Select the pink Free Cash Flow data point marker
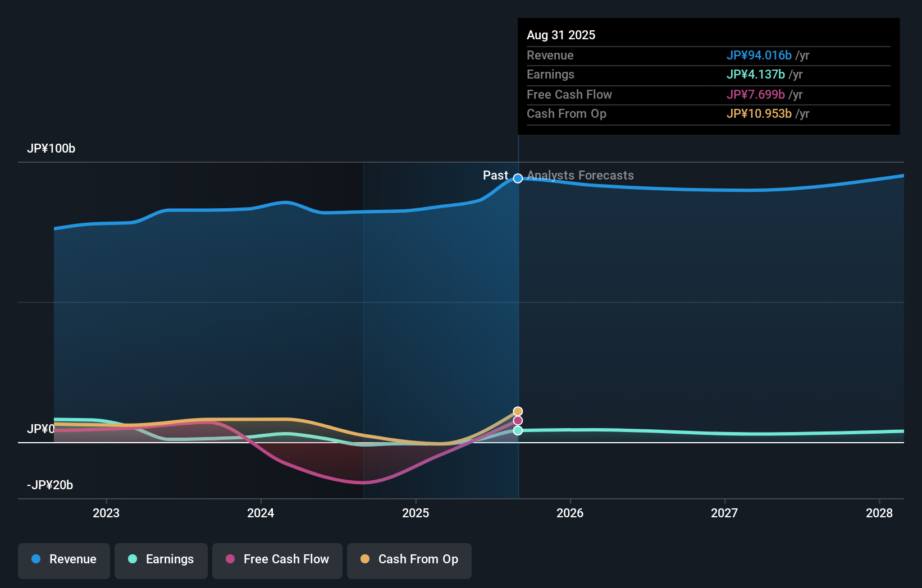 pyautogui.click(x=517, y=421)
